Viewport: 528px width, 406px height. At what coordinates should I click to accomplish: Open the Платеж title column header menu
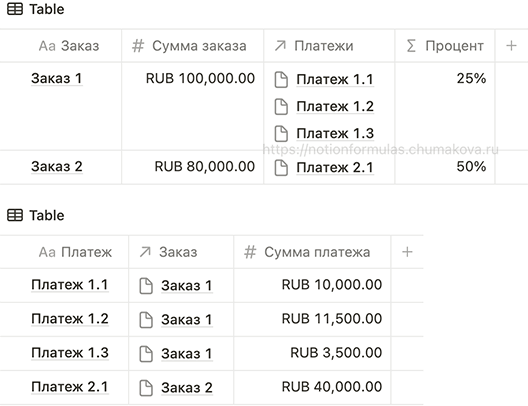point(64,252)
